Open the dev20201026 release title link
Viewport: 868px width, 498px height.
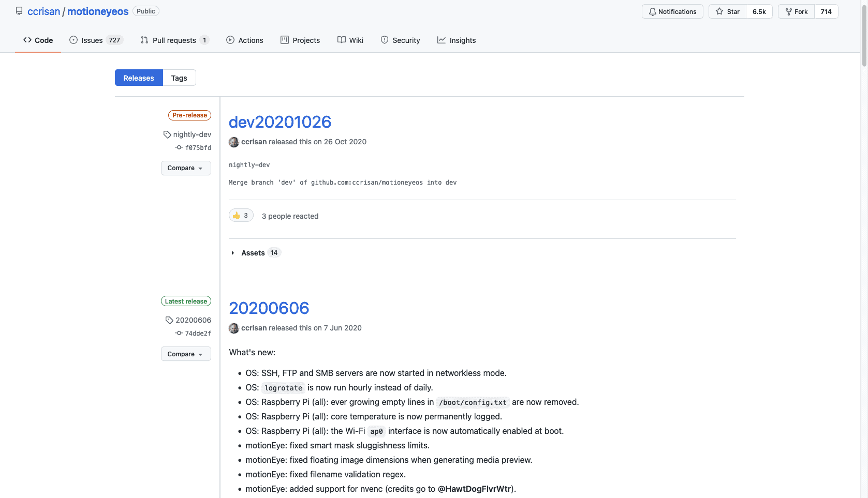[x=280, y=122]
